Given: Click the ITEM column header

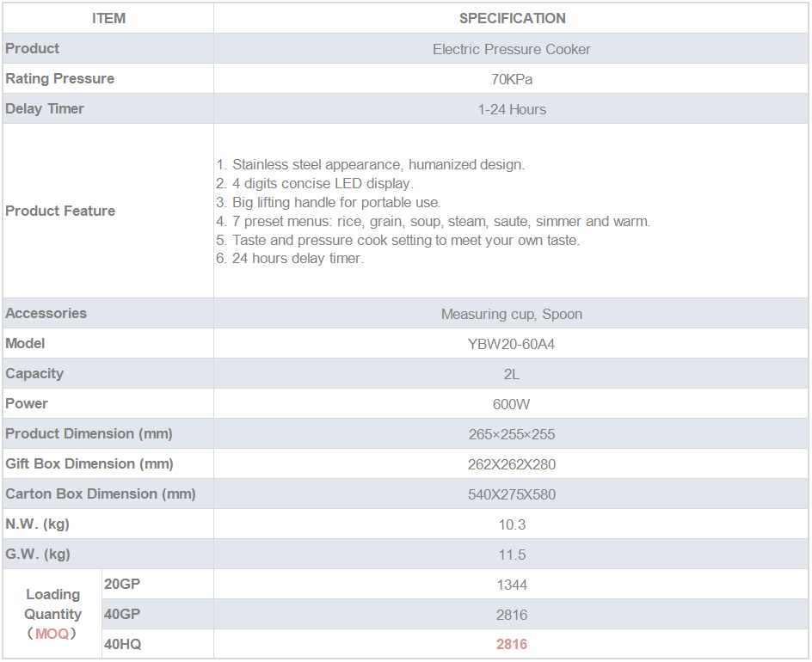Looking at the screenshot, I should (x=108, y=19).
